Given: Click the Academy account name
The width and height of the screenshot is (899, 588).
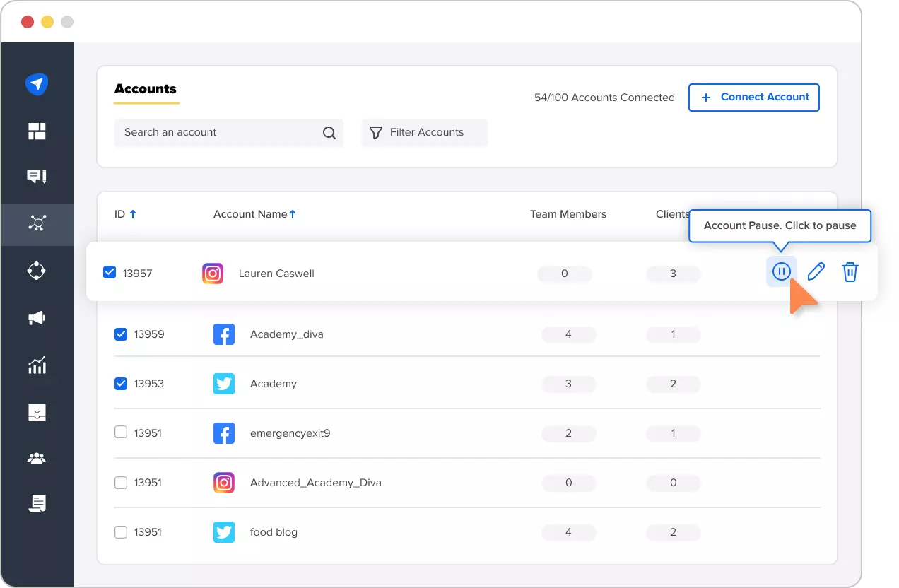Looking at the screenshot, I should pos(274,384).
